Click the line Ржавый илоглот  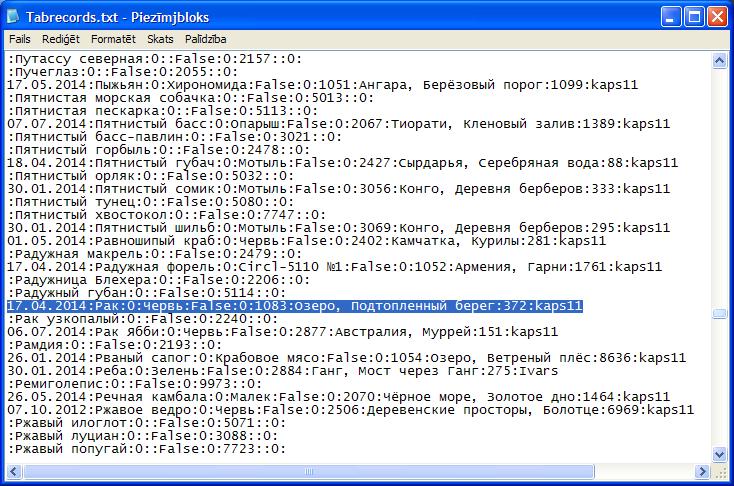[x=147, y=423]
